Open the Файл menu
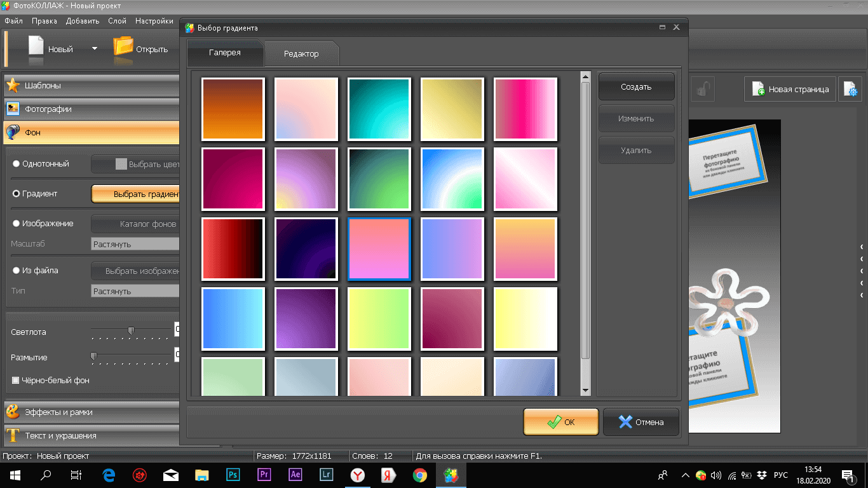 coord(13,21)
